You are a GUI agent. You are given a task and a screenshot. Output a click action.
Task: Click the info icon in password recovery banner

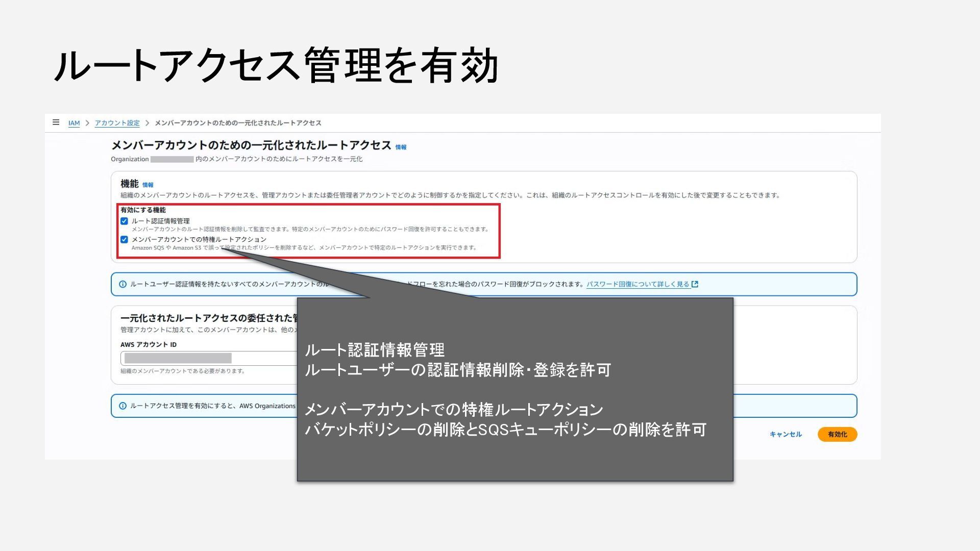[x=122, y=284]
